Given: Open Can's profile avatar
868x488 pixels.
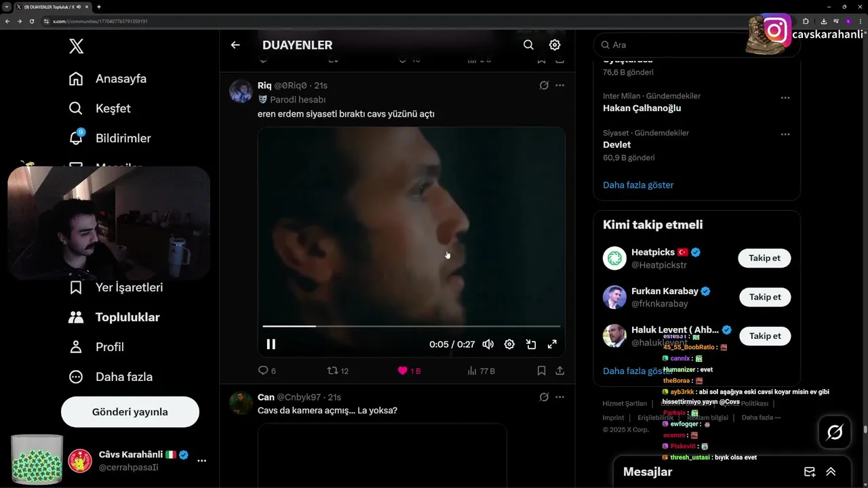Looking at the screenshot, I should point(241,403).
